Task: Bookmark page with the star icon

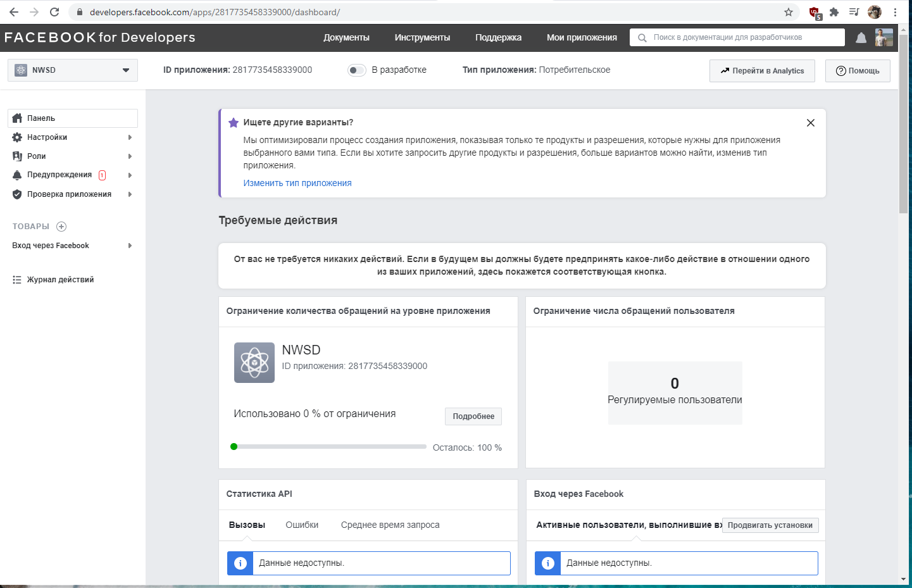Action: 789,12
